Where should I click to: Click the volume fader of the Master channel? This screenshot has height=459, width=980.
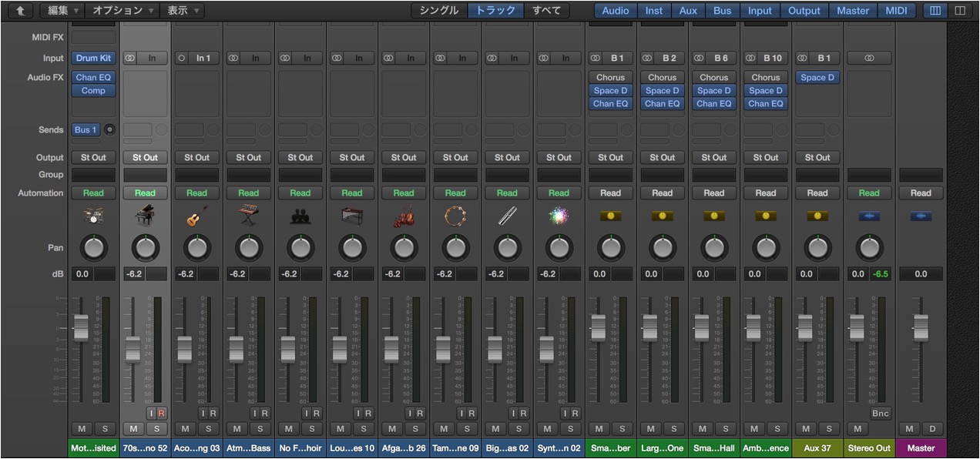click(x=920, y=327)
